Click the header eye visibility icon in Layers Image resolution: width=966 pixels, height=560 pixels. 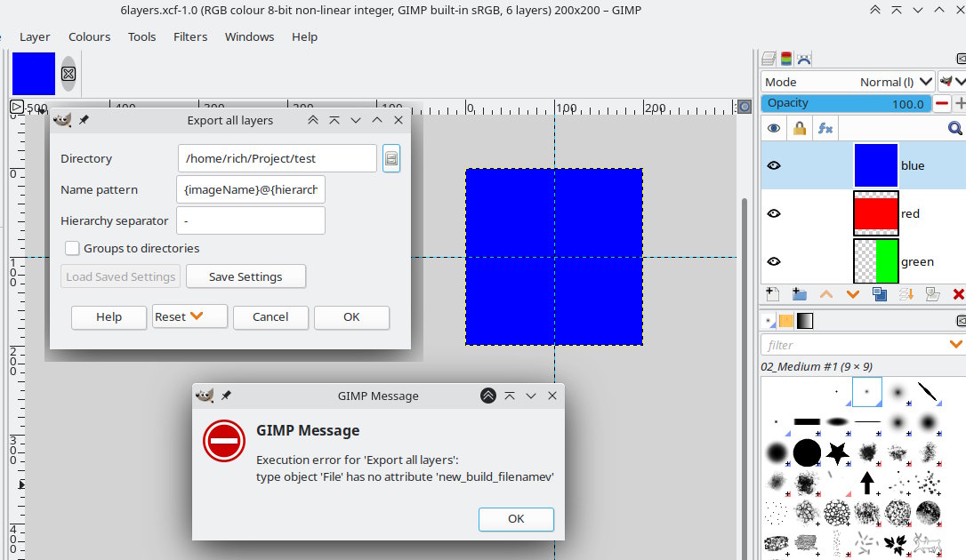[x=774, y=128]
